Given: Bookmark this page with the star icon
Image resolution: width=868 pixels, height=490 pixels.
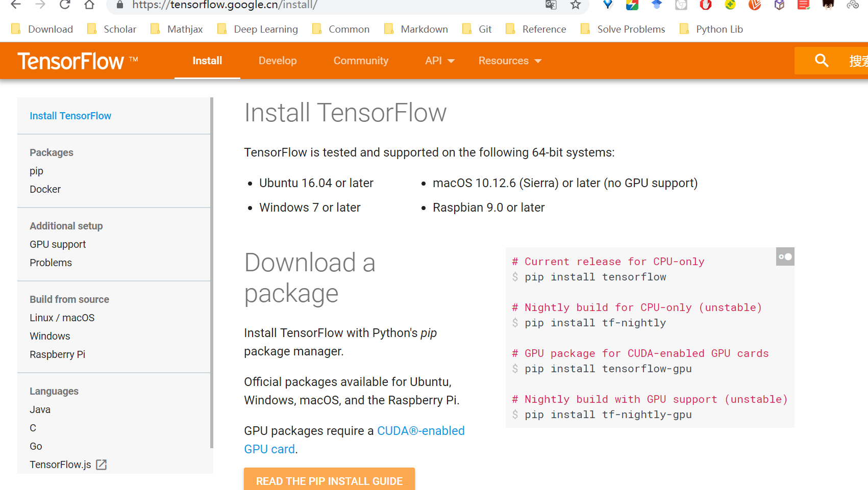Looking at the screenshot, I should click(576, 5).
